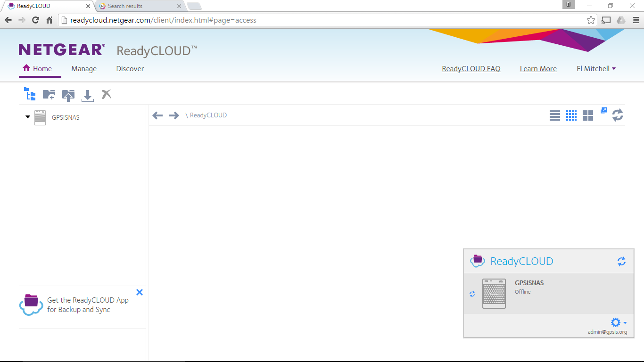Click admin@gpsis.org account text
Viewport: 644px width, 362px height.
coord(607,332)
